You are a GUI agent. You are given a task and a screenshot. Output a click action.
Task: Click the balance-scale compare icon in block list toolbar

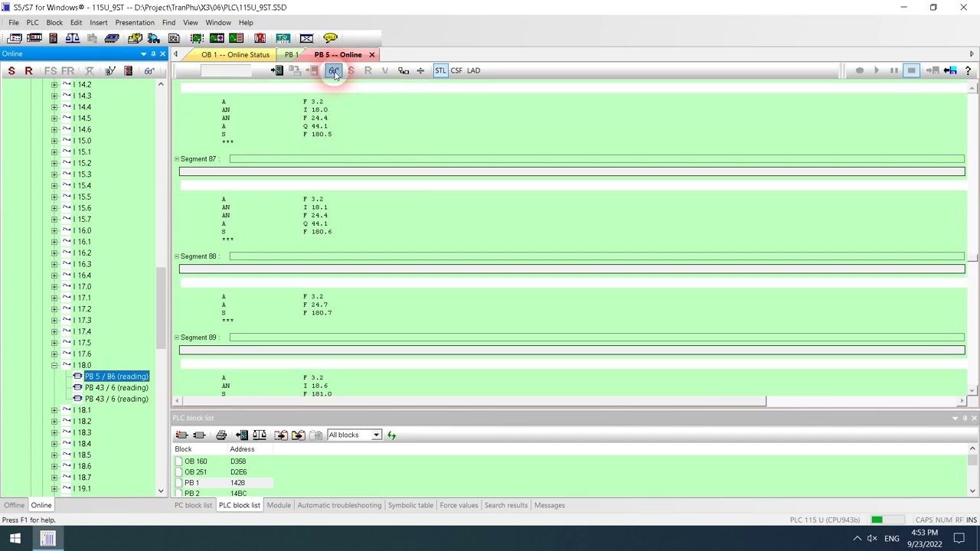(x=260, y=435)
